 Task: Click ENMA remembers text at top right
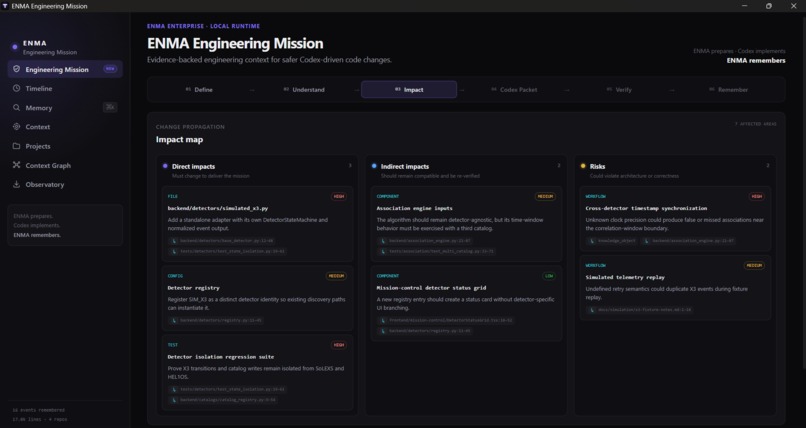pos(756,61)
